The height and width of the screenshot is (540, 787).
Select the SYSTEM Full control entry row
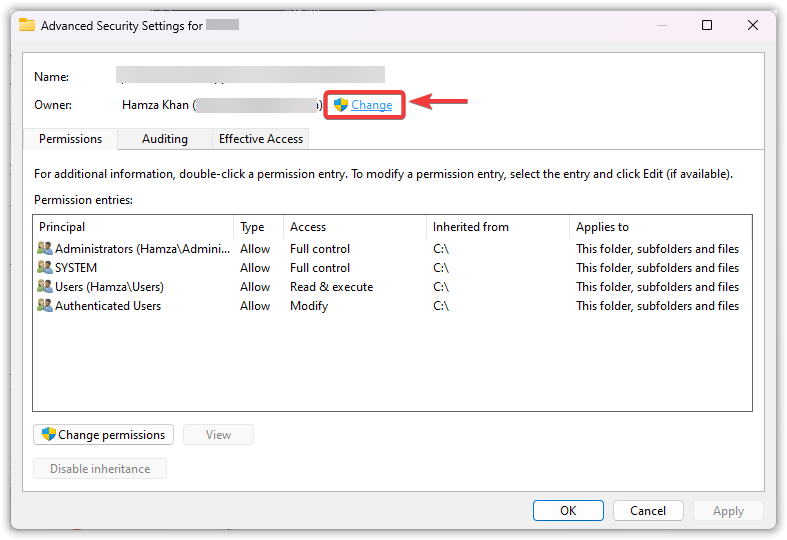click(x=320, y=268)
